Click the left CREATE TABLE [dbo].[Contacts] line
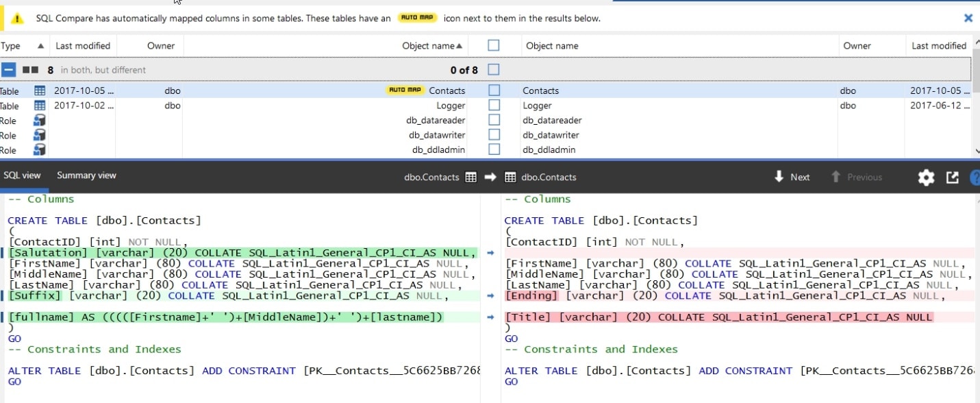This screenshot has width=980, height=403. coord(105,221)
